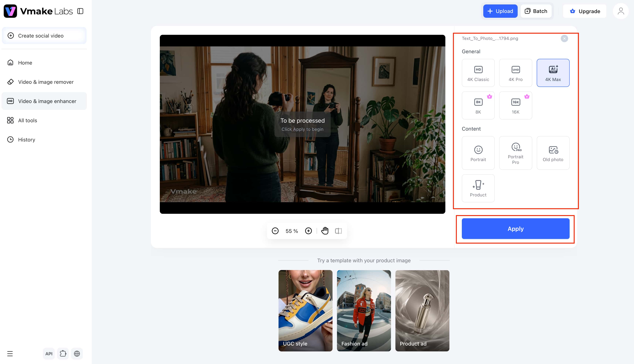This screenshot has height=364, width=634.
Task: Open the Fashion ad template
Action: [364, 311]
